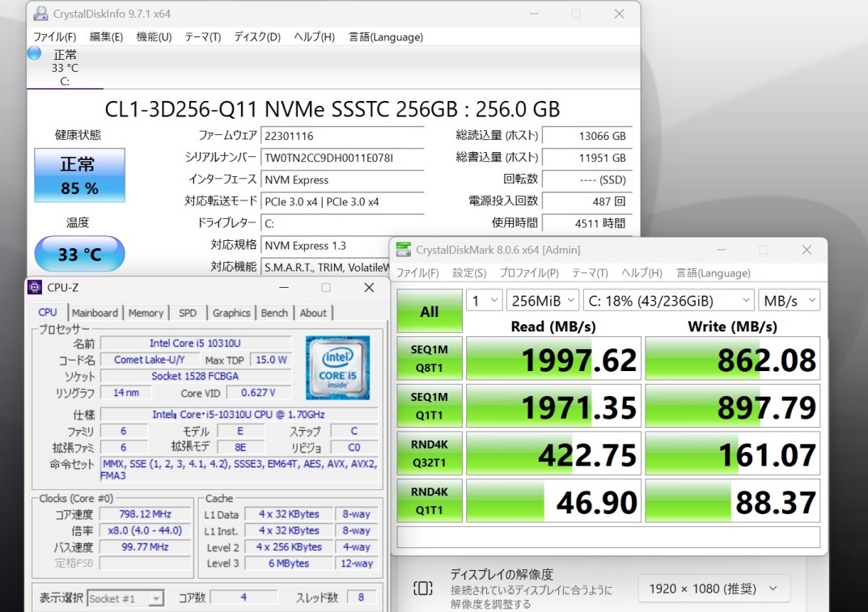Viewport: 868px width, 612px height.
Task: Open プロファイル(P) menu in CrystalDiskMark
Action: (x=529, y=272)
